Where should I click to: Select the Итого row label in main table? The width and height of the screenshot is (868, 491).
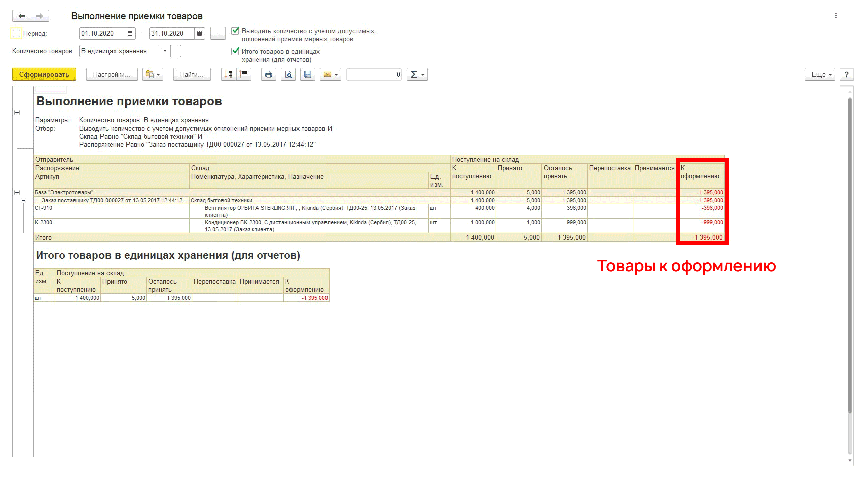(x=43, y=238)
